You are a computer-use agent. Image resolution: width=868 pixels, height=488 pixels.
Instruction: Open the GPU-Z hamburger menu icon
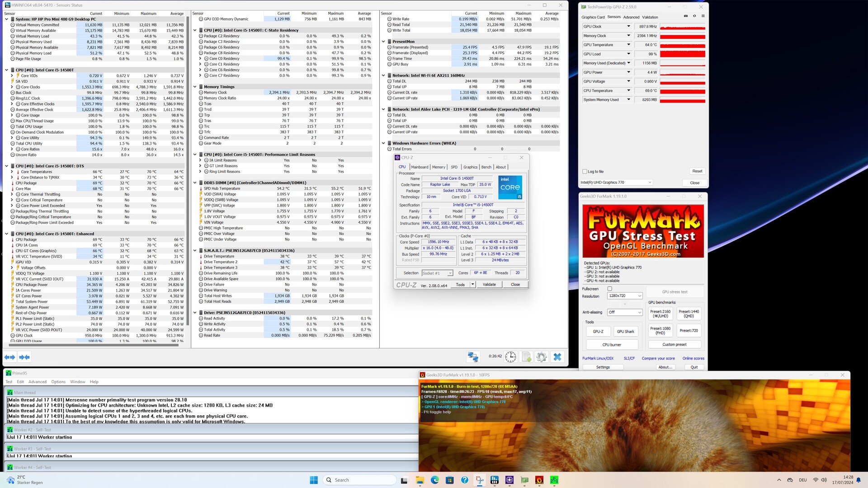(x=703, y=16)
